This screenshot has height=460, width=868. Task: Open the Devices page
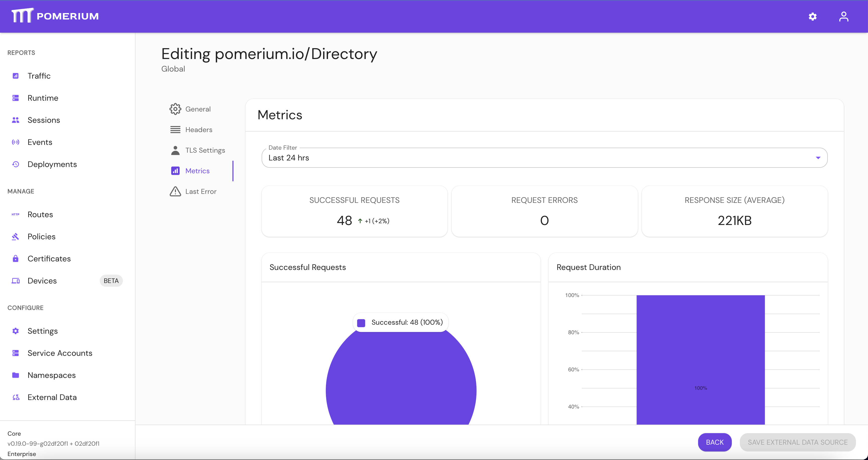pyautogui.click(x=42, y=281)
